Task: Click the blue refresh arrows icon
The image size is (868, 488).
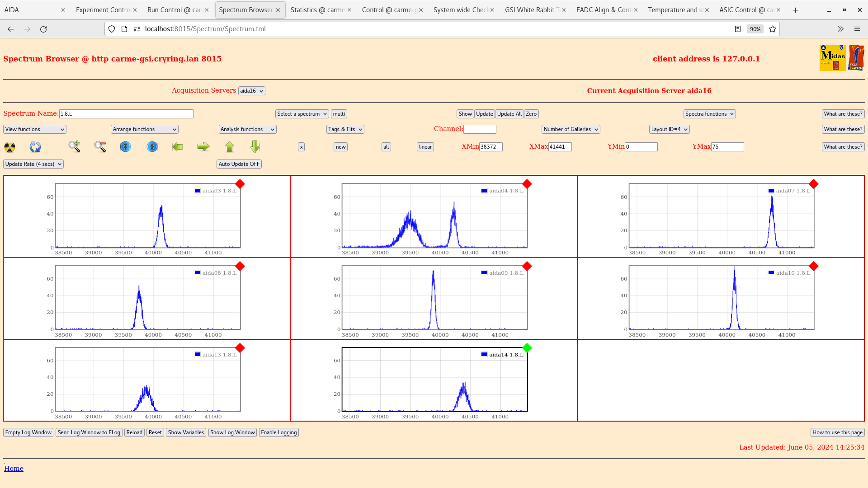Action: pyautogui.click(x=35, y=147)
